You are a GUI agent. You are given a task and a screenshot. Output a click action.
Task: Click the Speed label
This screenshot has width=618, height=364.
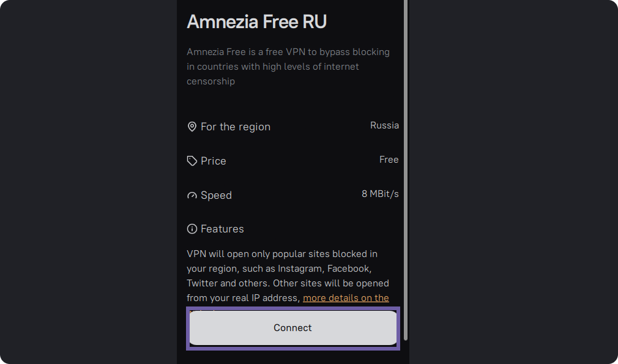click(216, 195)
